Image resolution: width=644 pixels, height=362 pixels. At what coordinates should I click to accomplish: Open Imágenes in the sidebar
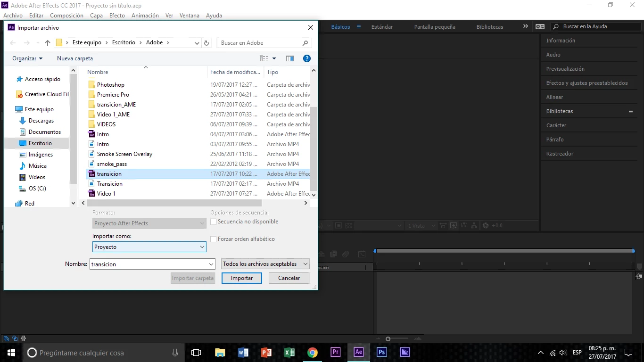tap(41, 155)
